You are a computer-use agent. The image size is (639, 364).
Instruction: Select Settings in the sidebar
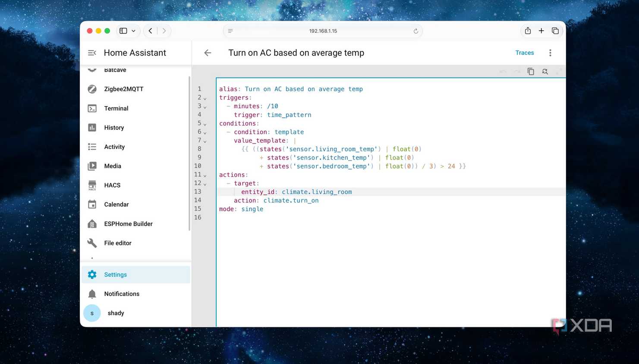(136, 275)
